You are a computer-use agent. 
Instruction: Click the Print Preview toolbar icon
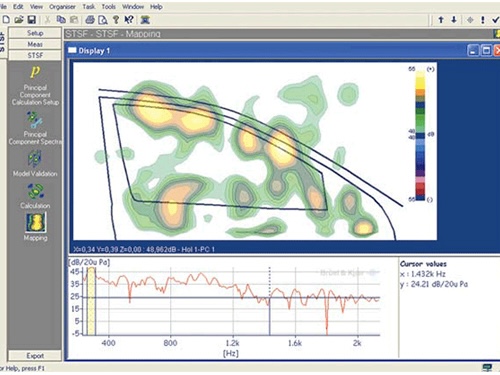tap(103, 20)
